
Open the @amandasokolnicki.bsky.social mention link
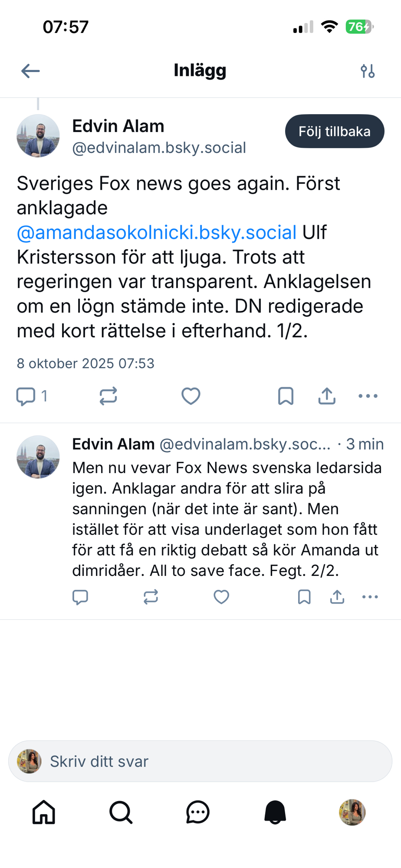[x=156, y=233]
